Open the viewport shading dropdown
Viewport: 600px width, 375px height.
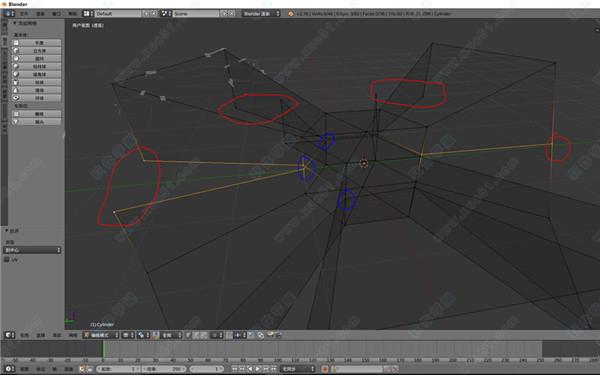pyautogui.click(x=128, y=335)
